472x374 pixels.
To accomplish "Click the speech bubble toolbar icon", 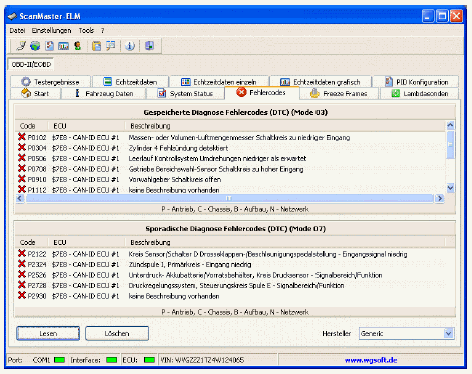I will tap(110, 46).
